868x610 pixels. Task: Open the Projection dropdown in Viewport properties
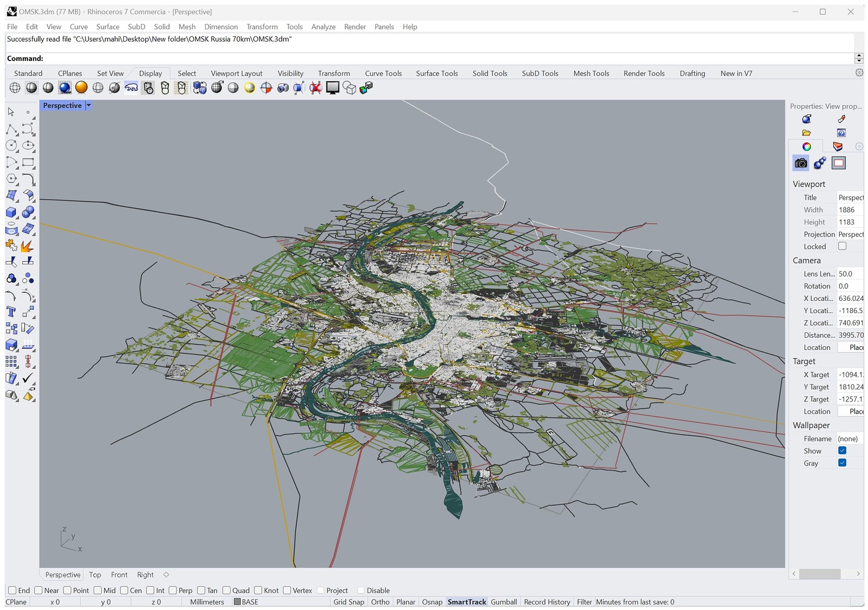tap(850, 234)
